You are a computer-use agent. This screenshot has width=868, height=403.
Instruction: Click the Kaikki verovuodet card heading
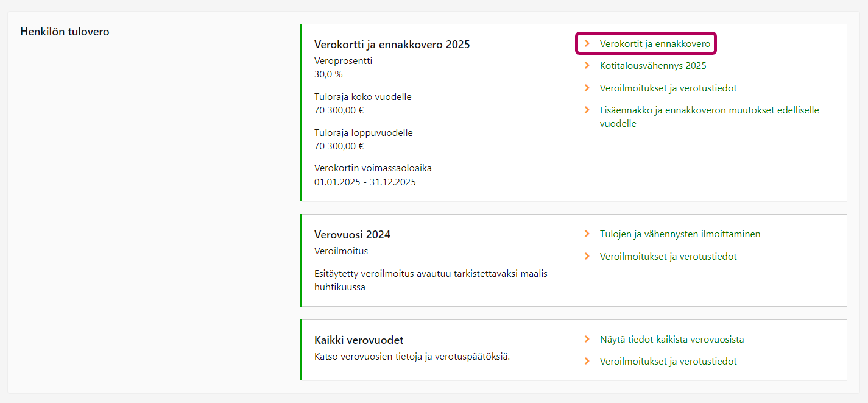point(359,340)
